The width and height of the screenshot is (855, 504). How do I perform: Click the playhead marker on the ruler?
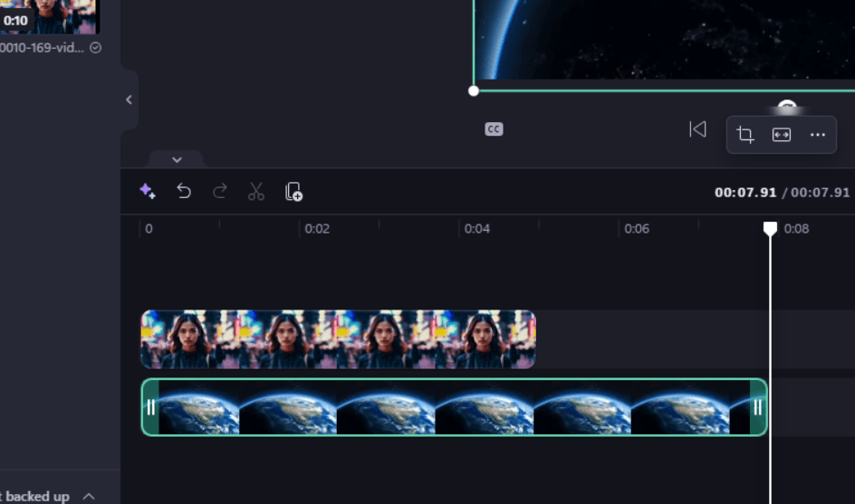770,229
